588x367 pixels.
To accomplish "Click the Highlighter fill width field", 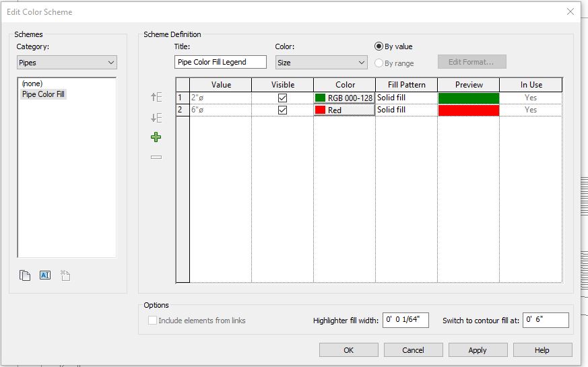I will pos(405,320).
